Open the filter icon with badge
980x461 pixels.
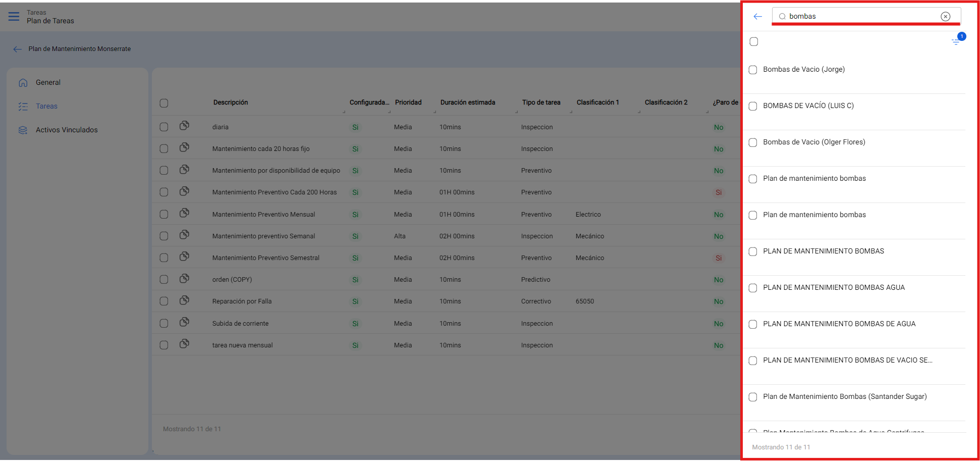[956, 41]
